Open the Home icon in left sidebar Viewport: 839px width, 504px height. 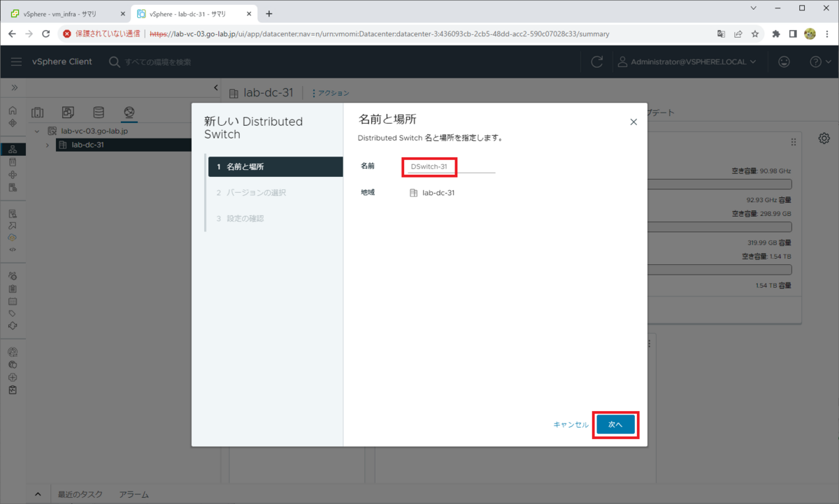(13, 110)
